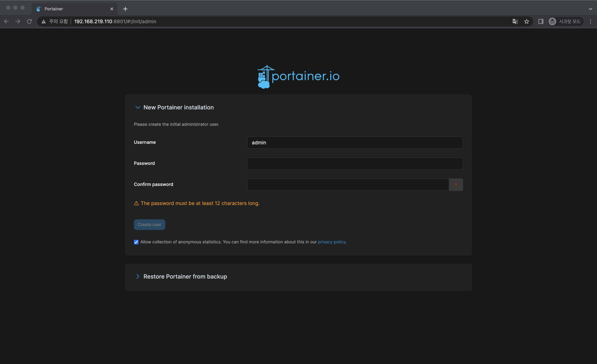Expand Restore Portainer from backup section
The image size is (597, 364).
point(138,276)
